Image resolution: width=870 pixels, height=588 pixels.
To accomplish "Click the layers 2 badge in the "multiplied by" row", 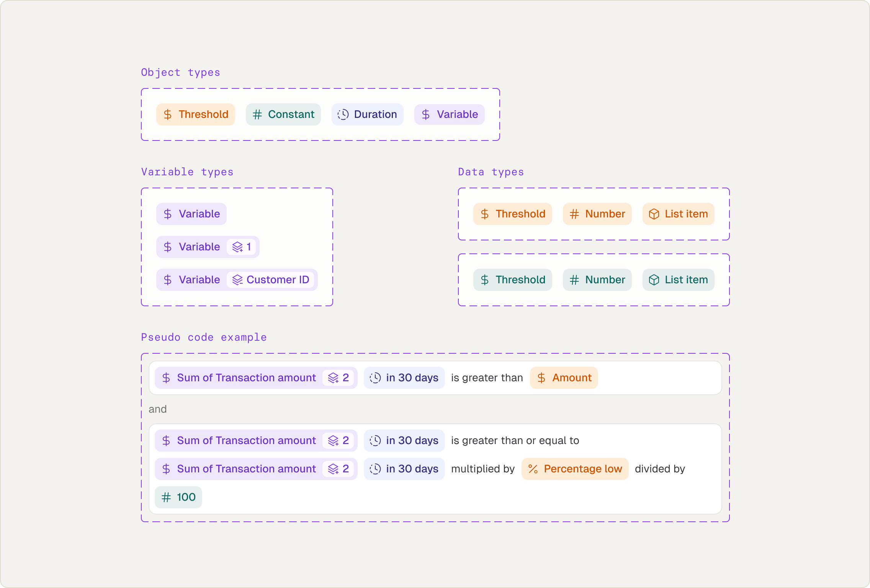I will pyautogui.click(x=338, y=469).
